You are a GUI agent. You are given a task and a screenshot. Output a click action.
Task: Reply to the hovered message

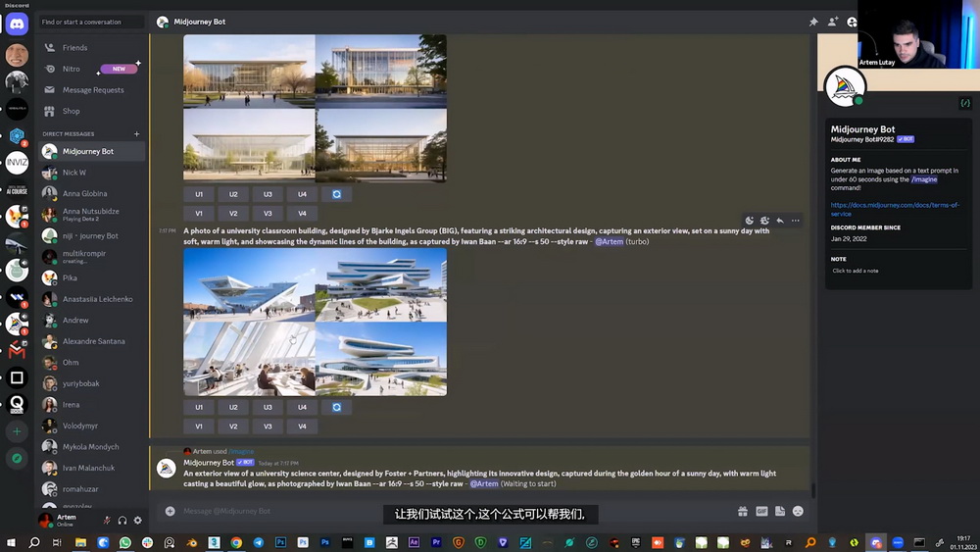tap(780, 221)
